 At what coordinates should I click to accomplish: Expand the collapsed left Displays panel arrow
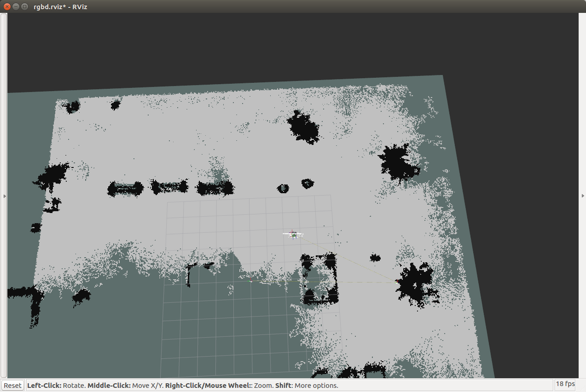click(x=5, y=196)
